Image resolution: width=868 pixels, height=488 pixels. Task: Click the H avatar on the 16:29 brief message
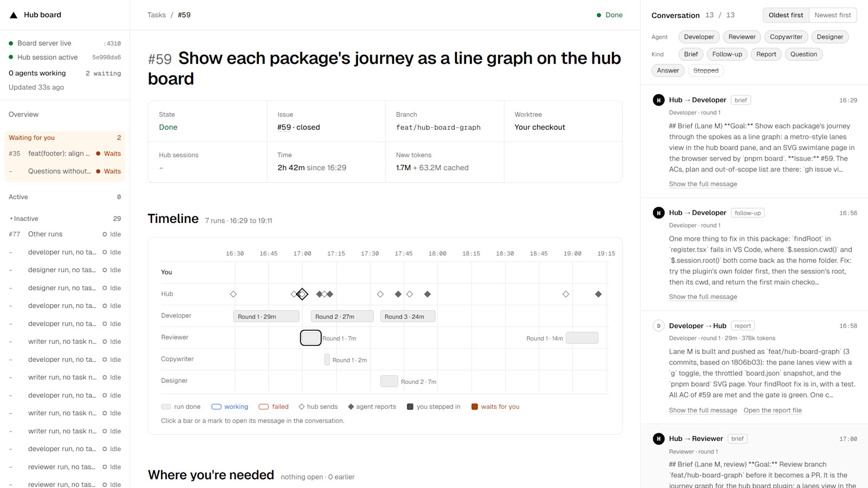pos(659,100)
